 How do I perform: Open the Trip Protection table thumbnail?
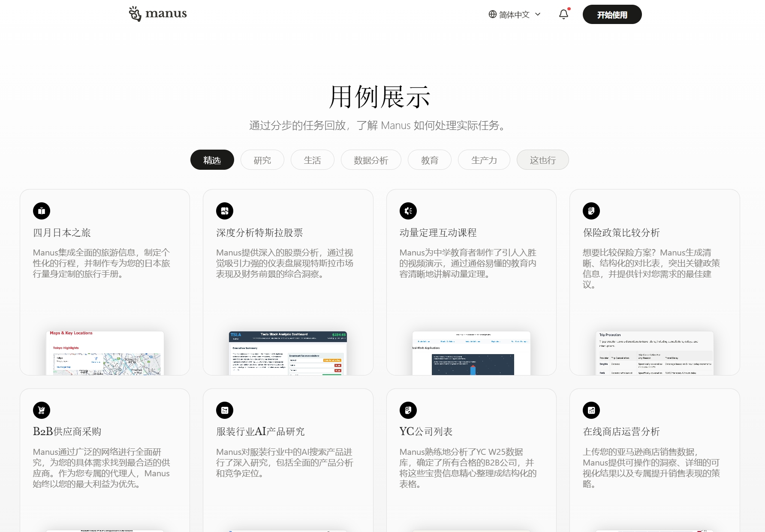point(654,353)
